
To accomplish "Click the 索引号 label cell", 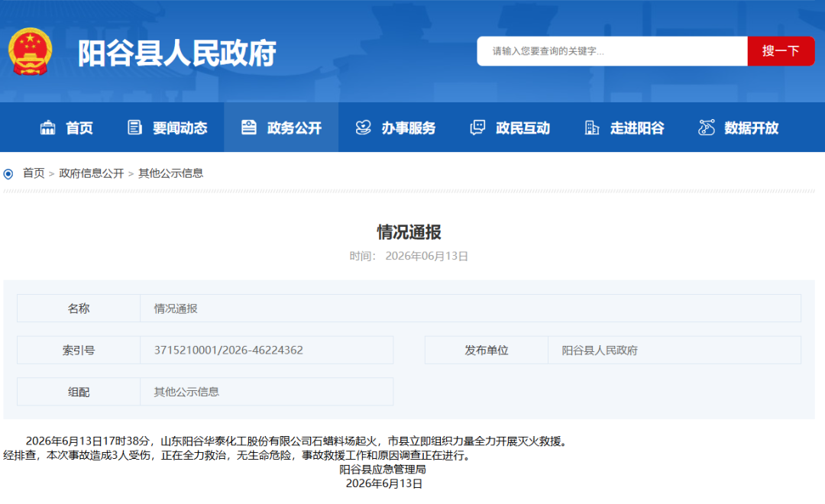I will pos(79,351).
